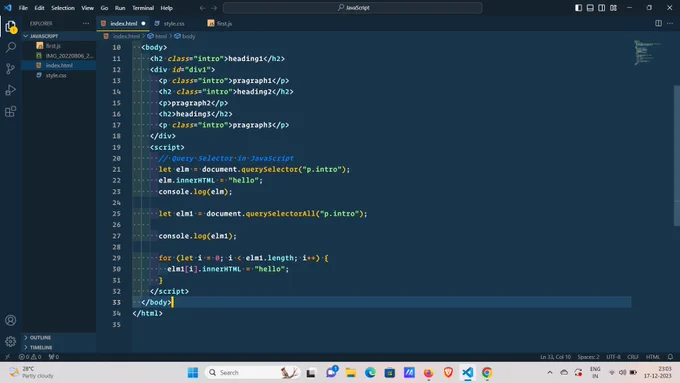Click the Spaces: 2 indentation indicator
Image resolution: width=680 pixels, height=383 pixels.
pyautogui.click(x=588, y=357)
